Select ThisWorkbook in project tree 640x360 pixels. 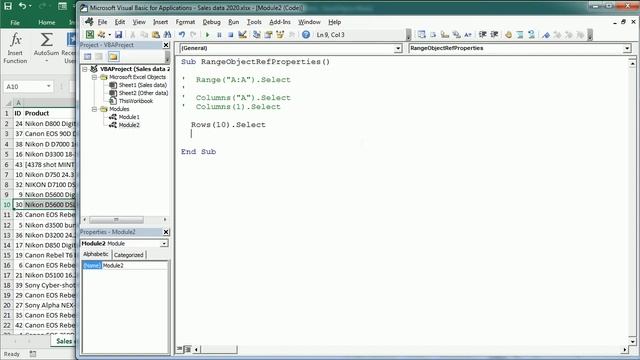click(x=136, y=101)
